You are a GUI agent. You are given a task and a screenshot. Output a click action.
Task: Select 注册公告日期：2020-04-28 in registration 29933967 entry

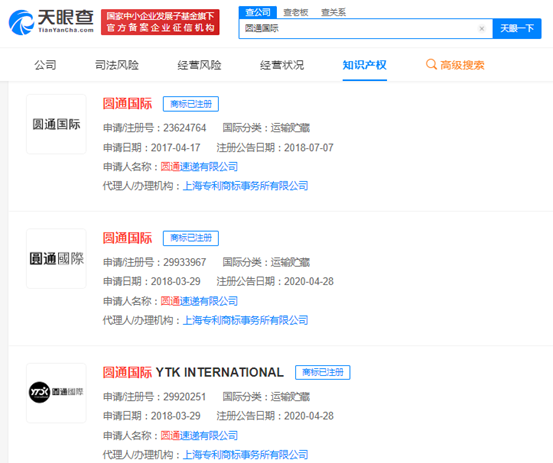(275, 281)
